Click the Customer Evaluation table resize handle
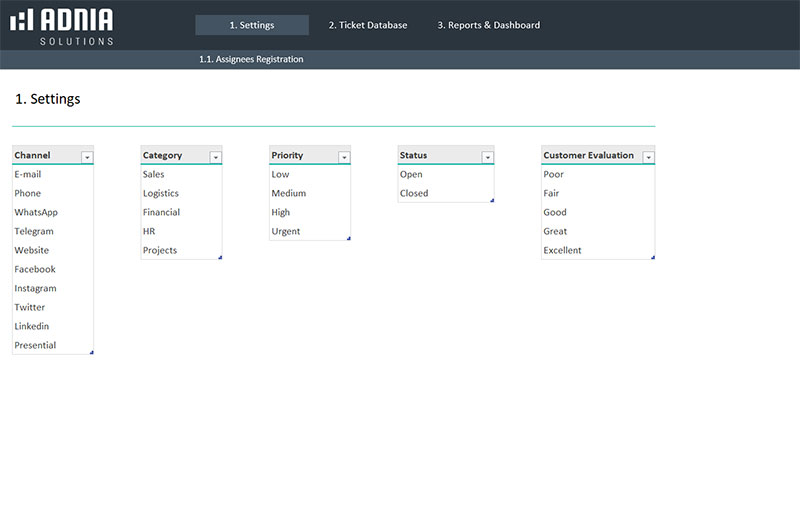Viewport: 800px width, 520px height. (652, 257)
